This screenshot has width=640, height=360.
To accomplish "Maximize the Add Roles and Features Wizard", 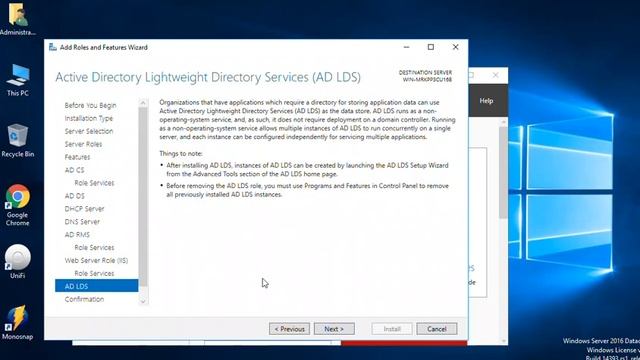I will point(431,47).
